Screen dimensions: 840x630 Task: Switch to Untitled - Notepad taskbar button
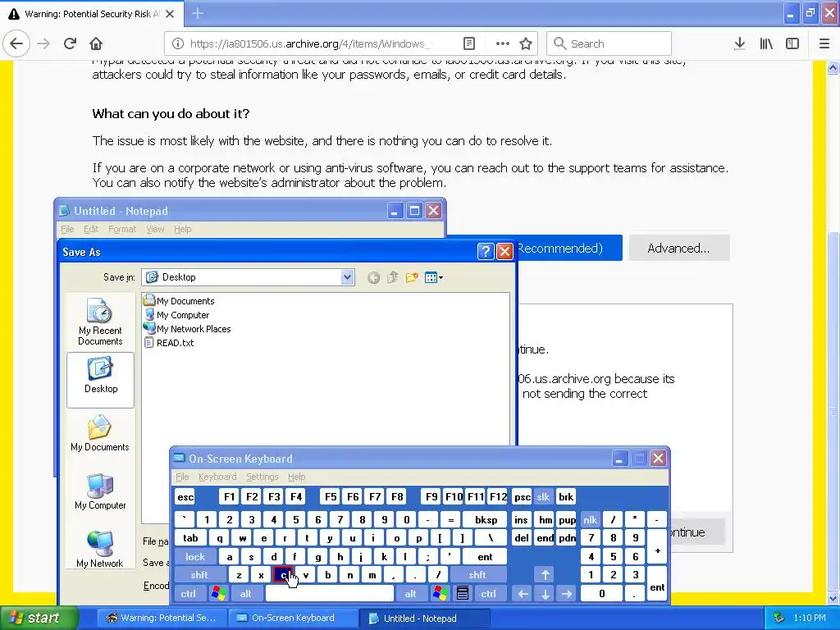[423, 619]
